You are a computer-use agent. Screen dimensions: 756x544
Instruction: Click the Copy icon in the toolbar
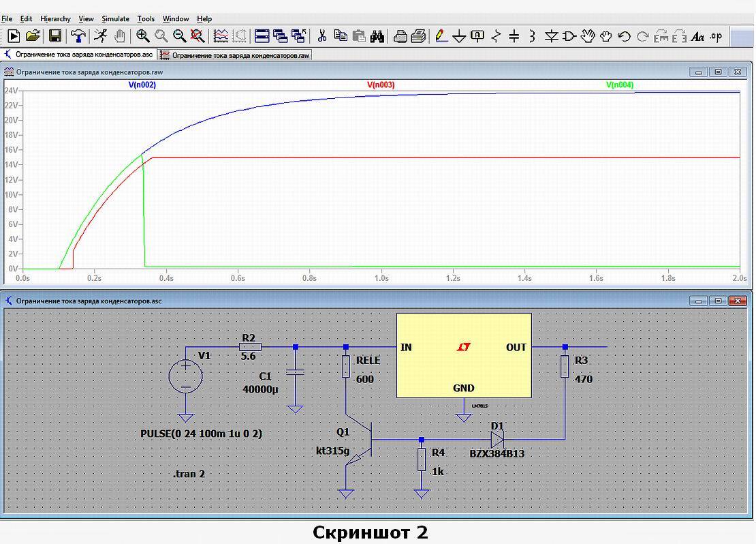coord(341,36)
